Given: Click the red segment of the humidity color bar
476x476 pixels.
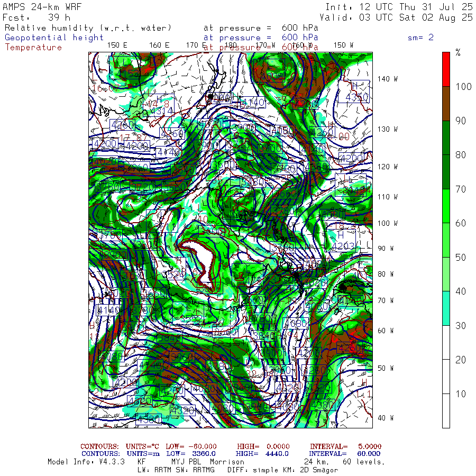Looking at the screenshot, I should pyautogui.click(x=446, y=69).
